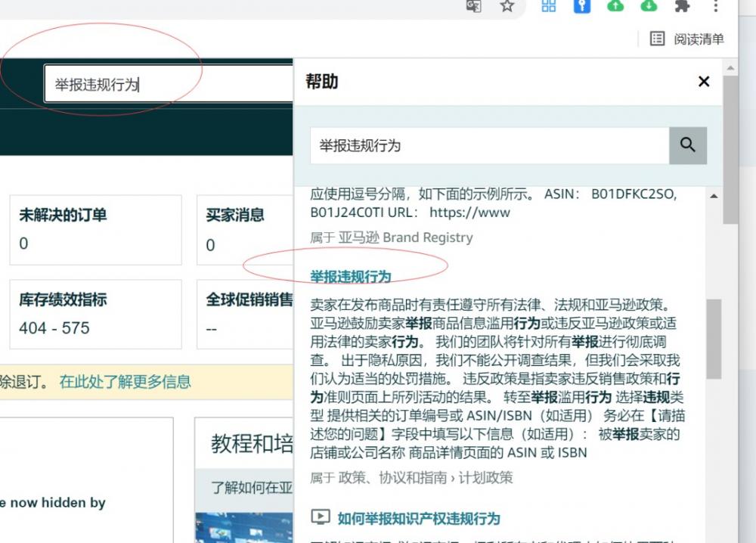The image size is (756, 543).
Task: Open the translate page icon
Action: click(474, 6)
